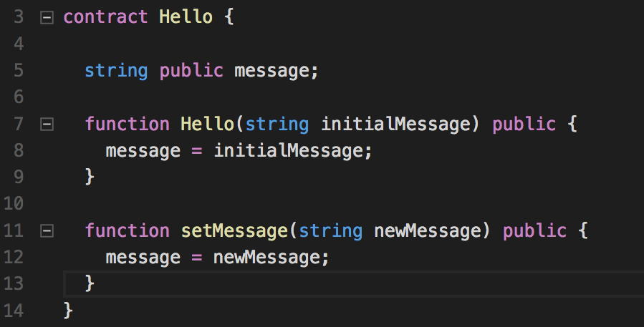Click the 'setMessage' function name

coord(234,230)
